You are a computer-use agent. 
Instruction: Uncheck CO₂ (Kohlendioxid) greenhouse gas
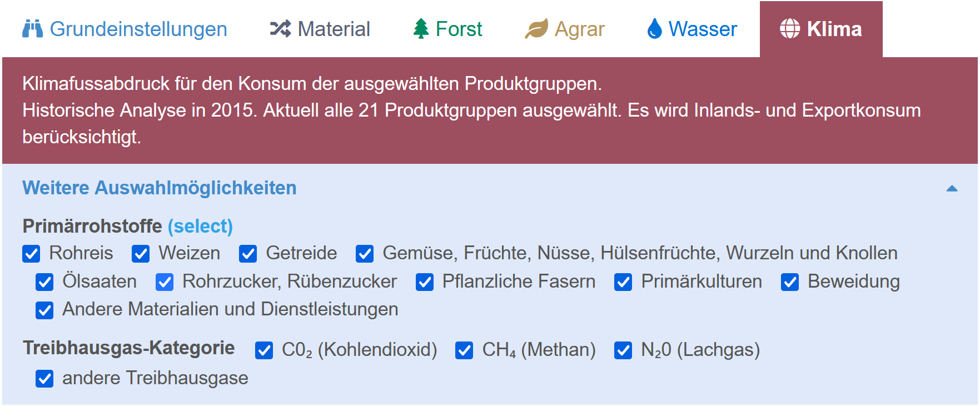264,350
